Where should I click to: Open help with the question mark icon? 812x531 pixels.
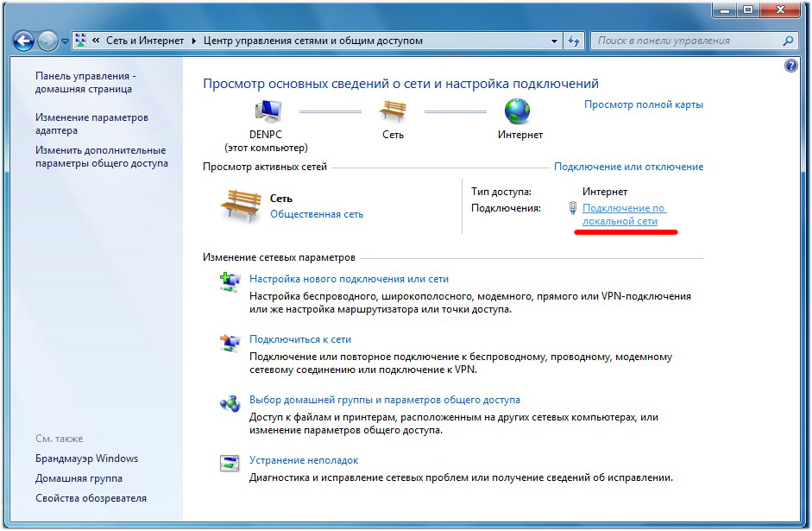791,66
